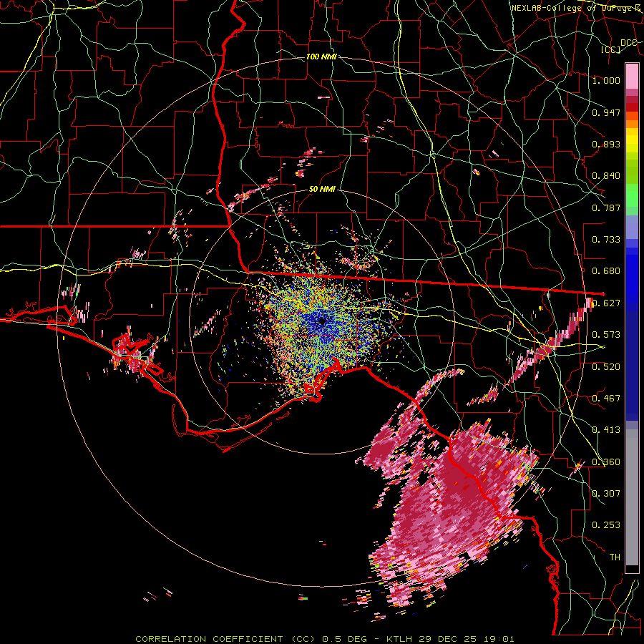Click the 0.253 scale value
Image resolution: width=644 pixels, height=644 pixels.
click(606, 525)
